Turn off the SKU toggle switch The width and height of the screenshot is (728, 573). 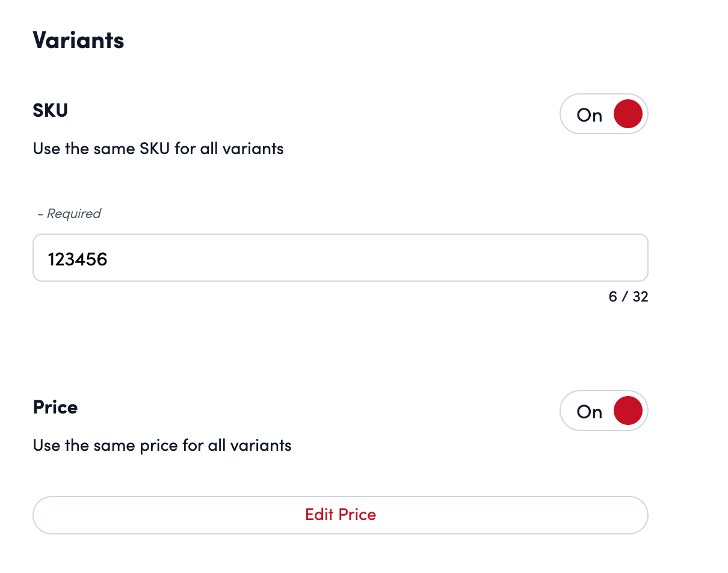pyautogui.click(x=603, y=114)
